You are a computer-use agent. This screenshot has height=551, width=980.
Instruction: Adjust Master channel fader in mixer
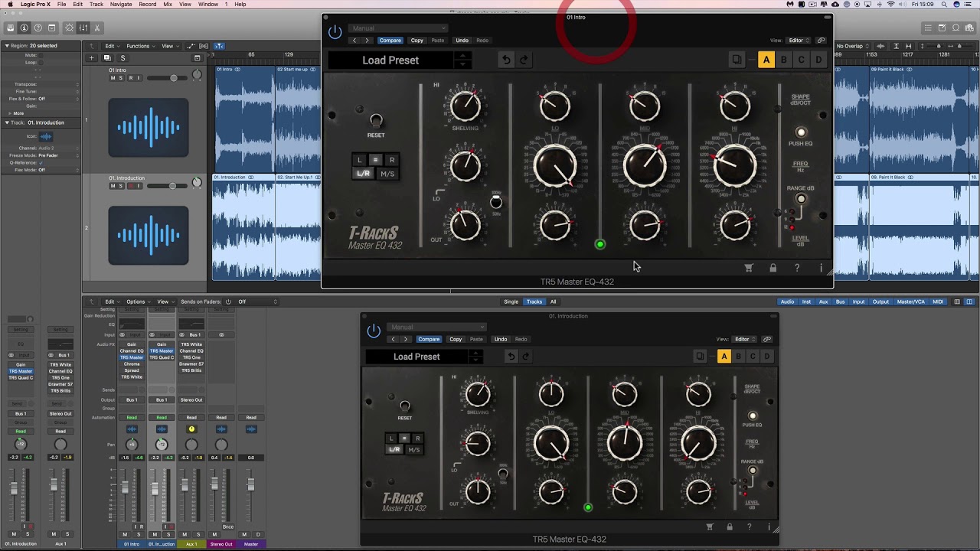click(x=250, y=484)
